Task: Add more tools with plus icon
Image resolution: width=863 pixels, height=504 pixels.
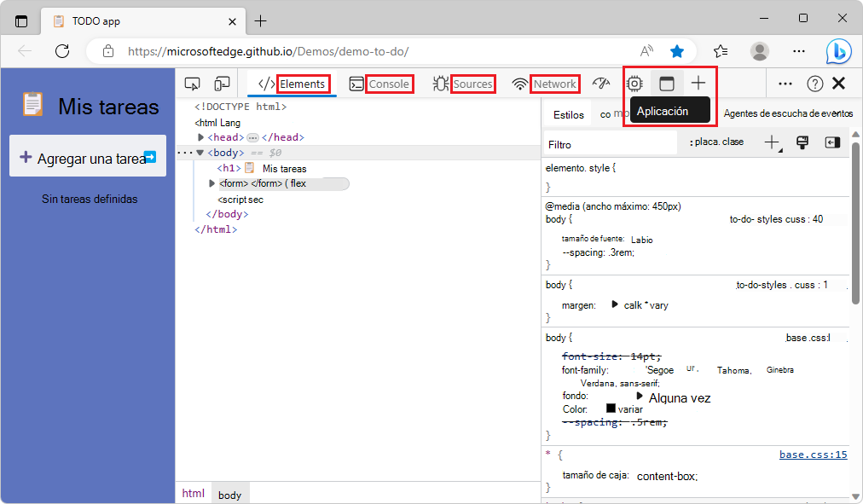Action: (698, 83)
